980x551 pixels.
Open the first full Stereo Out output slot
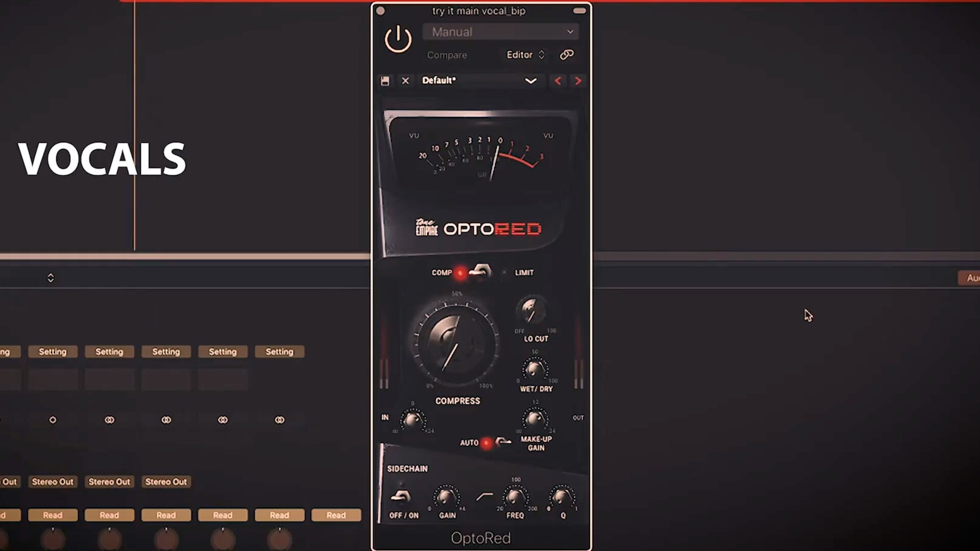pyautogui.click(x=53, y=482)
